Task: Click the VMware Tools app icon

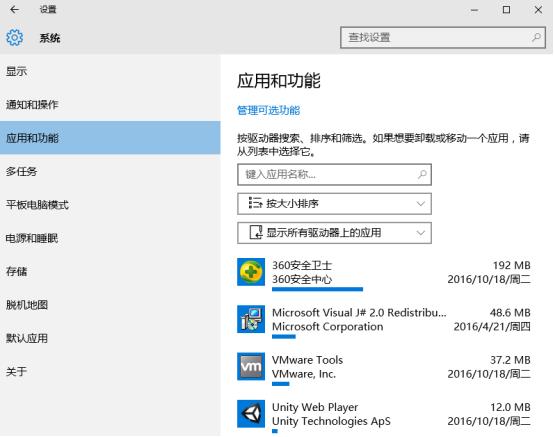Action: pyautogui.click(x=251, y=366)
